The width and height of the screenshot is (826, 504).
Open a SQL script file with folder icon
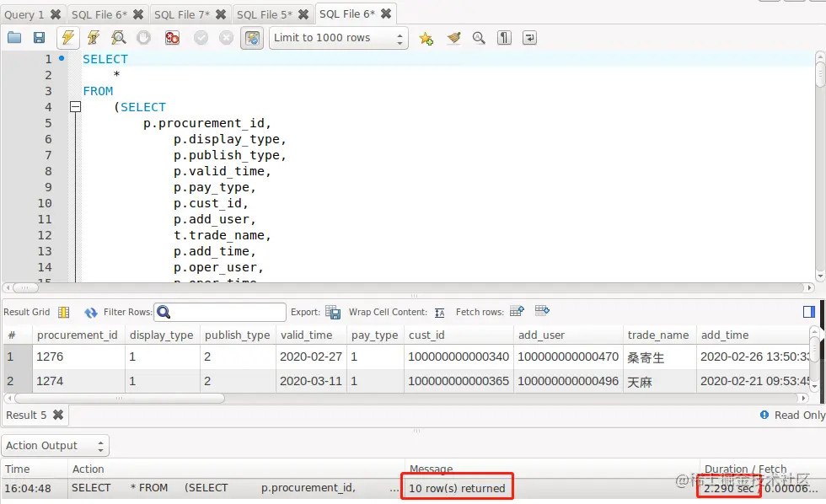pyautogui.click(x=14, y=37)
